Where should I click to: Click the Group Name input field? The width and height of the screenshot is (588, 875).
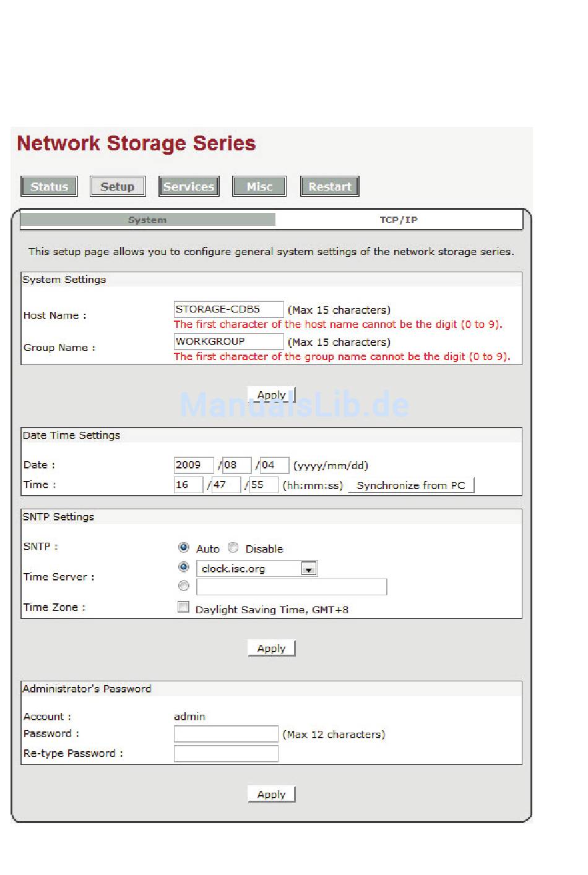pos(228,341)
